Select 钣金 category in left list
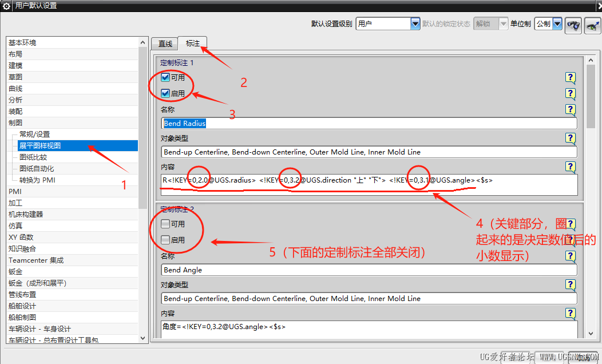Viewport: 602px width, 364px height. pyautogui.click(x=15, y=271)
